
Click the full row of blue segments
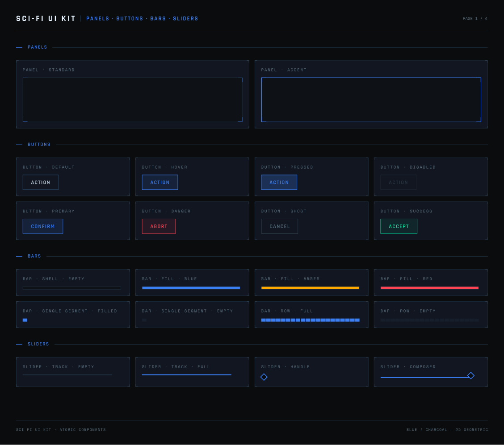click(x=310, y=320)
